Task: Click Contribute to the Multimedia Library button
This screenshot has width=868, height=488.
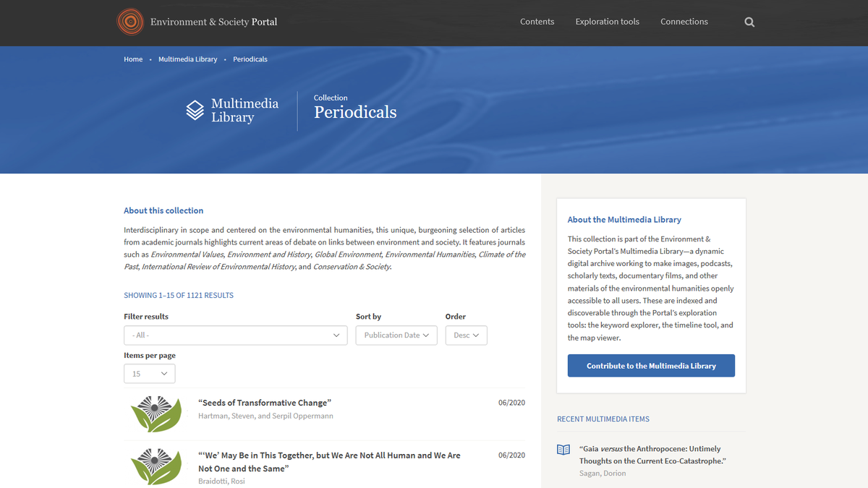Action: (x=651, y=366)
